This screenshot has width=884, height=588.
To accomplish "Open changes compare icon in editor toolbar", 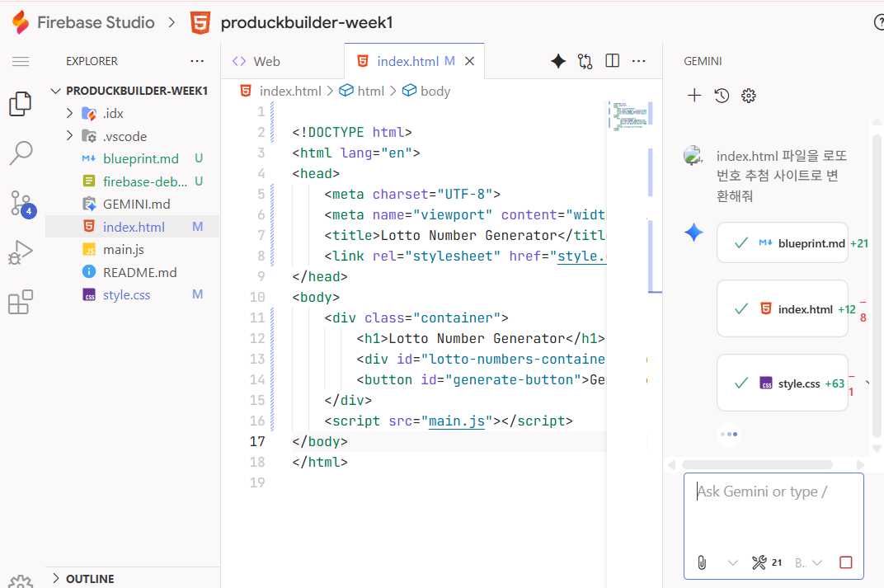I will click(x=585, y=61).
